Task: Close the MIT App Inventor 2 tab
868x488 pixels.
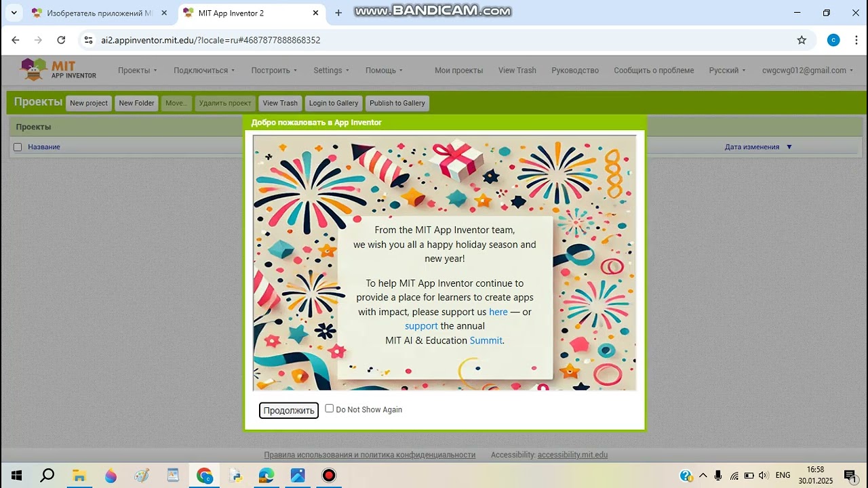Action: (315, 13)
